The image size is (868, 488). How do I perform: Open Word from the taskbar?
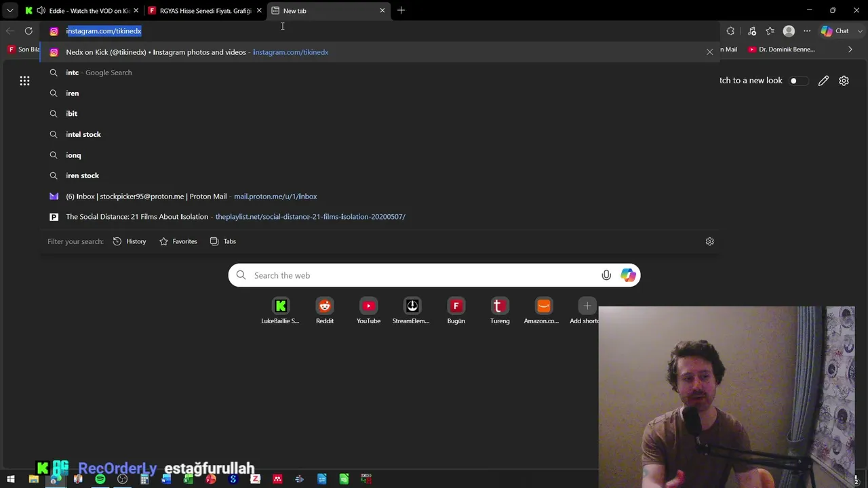167,479
